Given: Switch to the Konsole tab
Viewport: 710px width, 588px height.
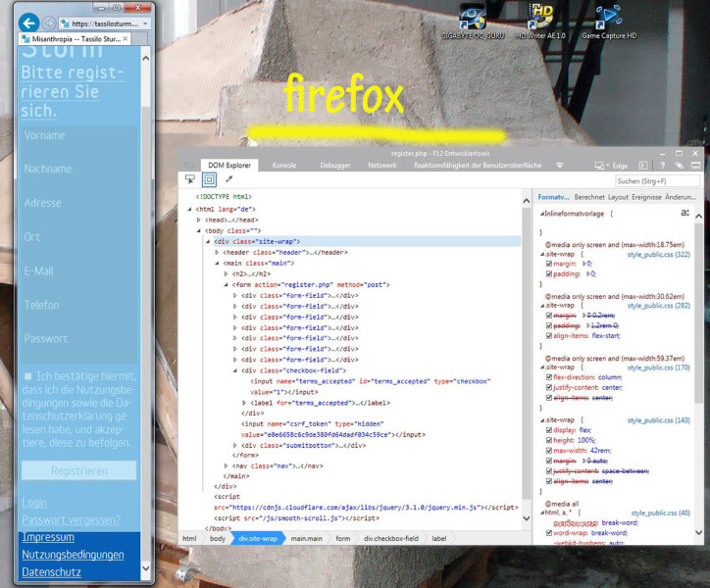Looking at the screenshot, I should [x=284, y=166].
